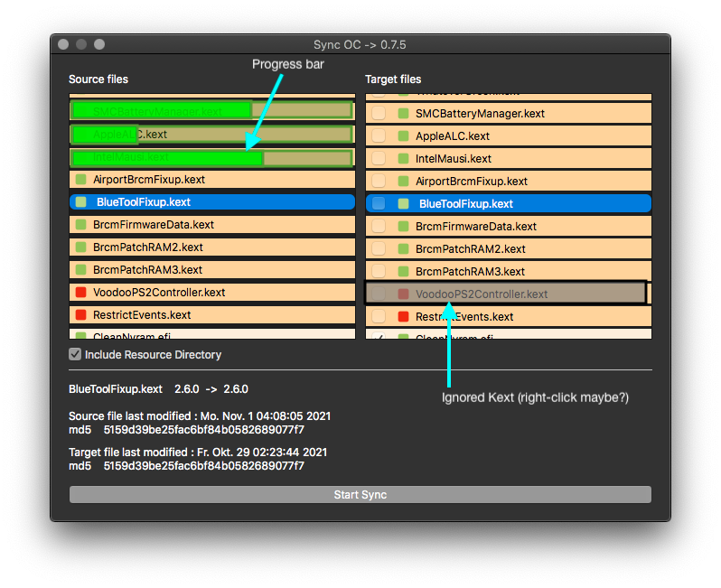Click SMCBatteryManager.kext progress bar in Source files

coord(212,110)
